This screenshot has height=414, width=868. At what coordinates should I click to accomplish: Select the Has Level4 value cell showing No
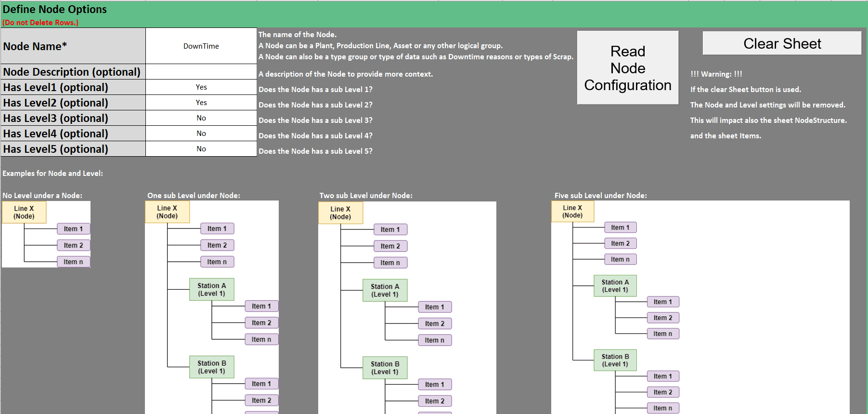pos(201,134)
